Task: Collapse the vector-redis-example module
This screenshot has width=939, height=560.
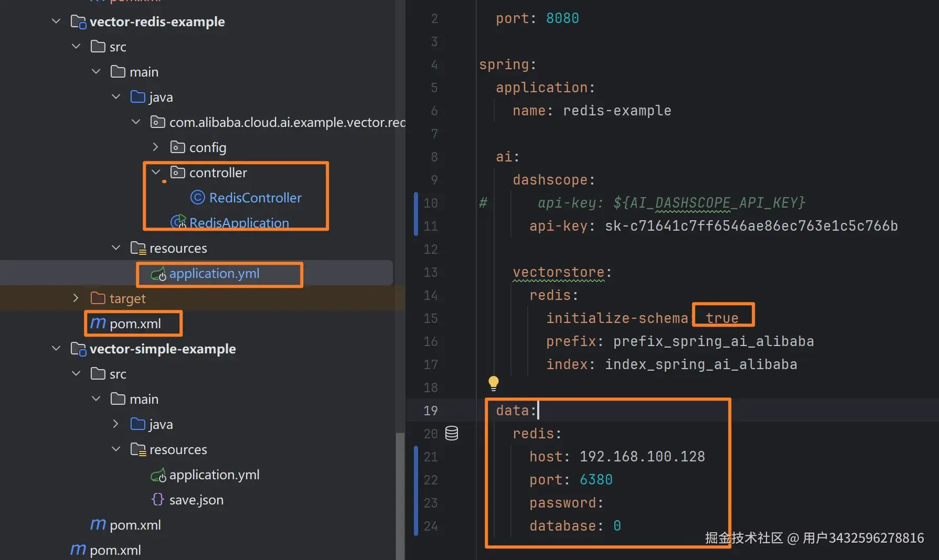Action: tap(56, 21)
